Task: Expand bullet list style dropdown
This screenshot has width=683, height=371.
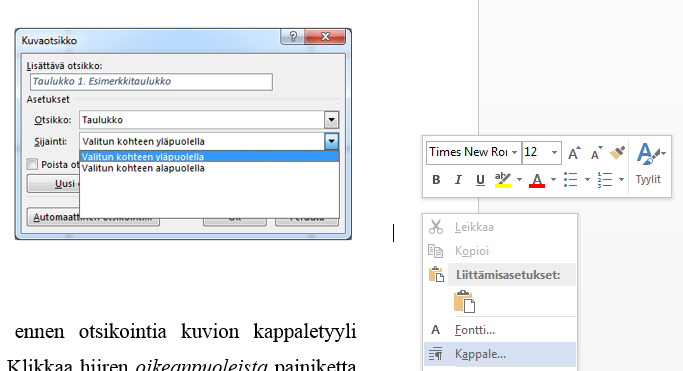Action: [x=587, y=179]
